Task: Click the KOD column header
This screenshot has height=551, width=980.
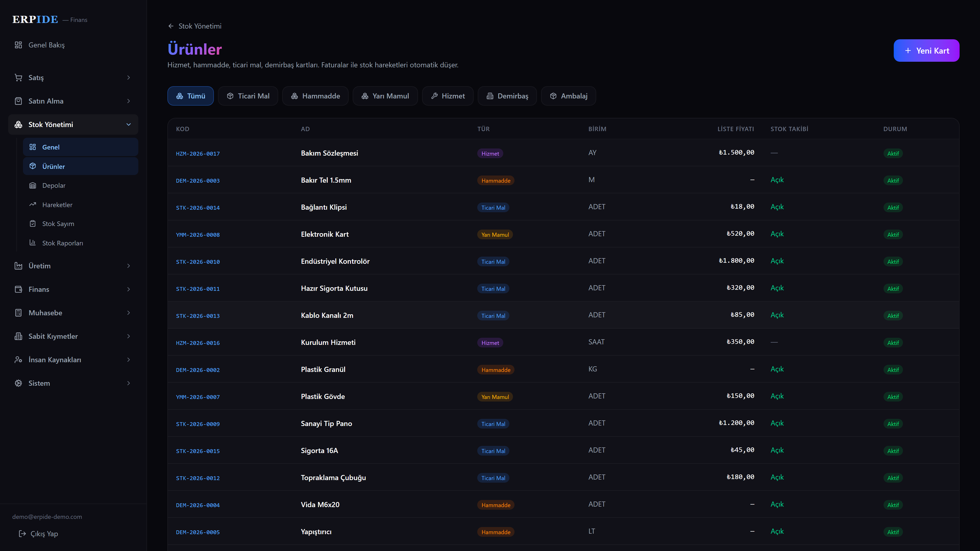Action: [183, 129]
